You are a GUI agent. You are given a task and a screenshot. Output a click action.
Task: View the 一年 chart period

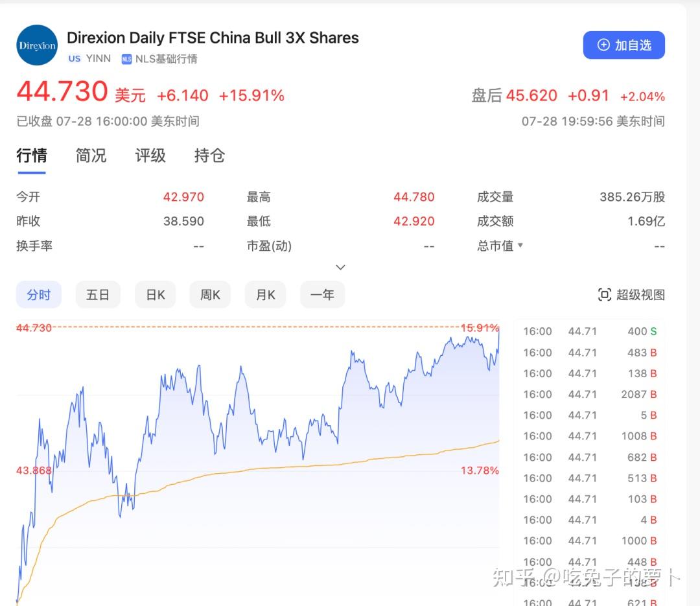click(x=322, y=294)
